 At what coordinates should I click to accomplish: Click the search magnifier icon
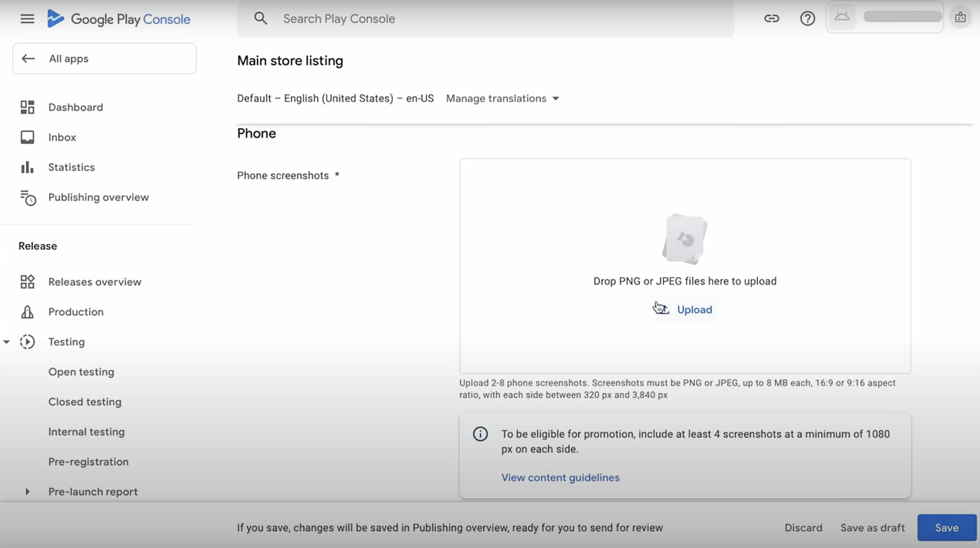pos(261,18)
